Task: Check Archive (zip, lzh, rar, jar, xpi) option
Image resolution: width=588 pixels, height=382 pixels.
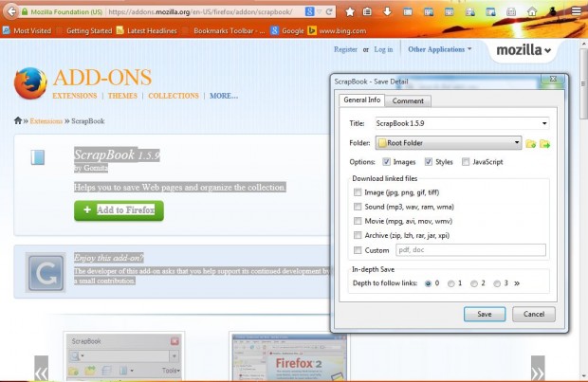Action: tap(358, 235)
